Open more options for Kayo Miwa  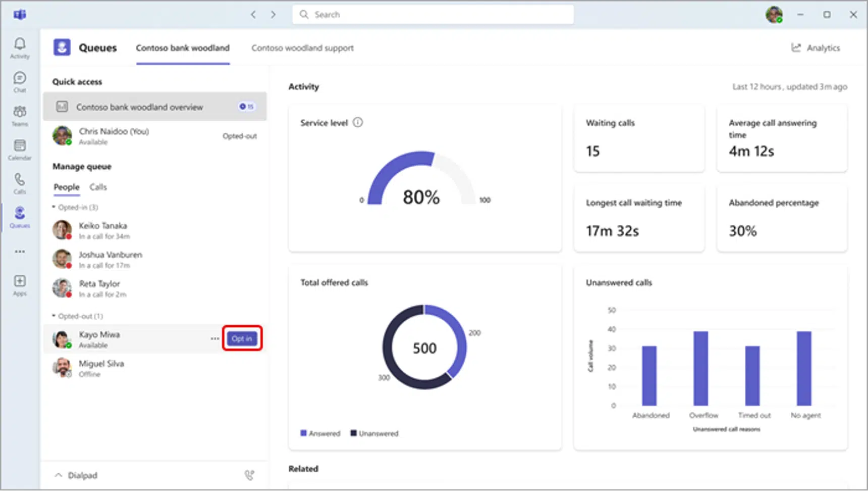tap(215, 338)
